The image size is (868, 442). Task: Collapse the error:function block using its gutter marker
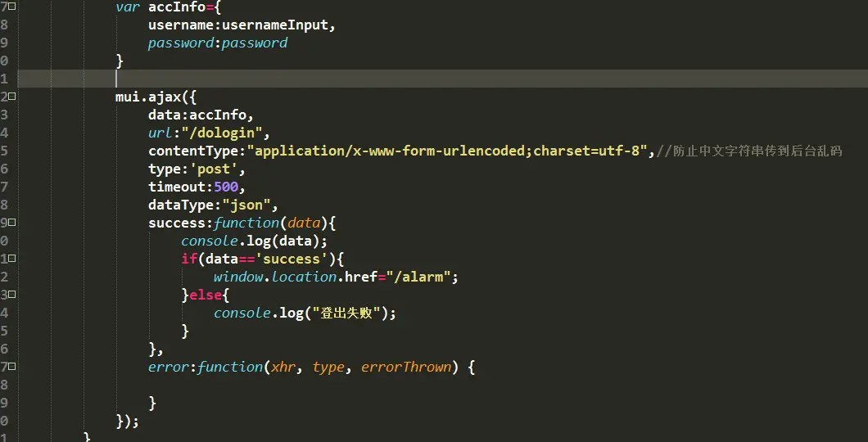click(12, 366)
